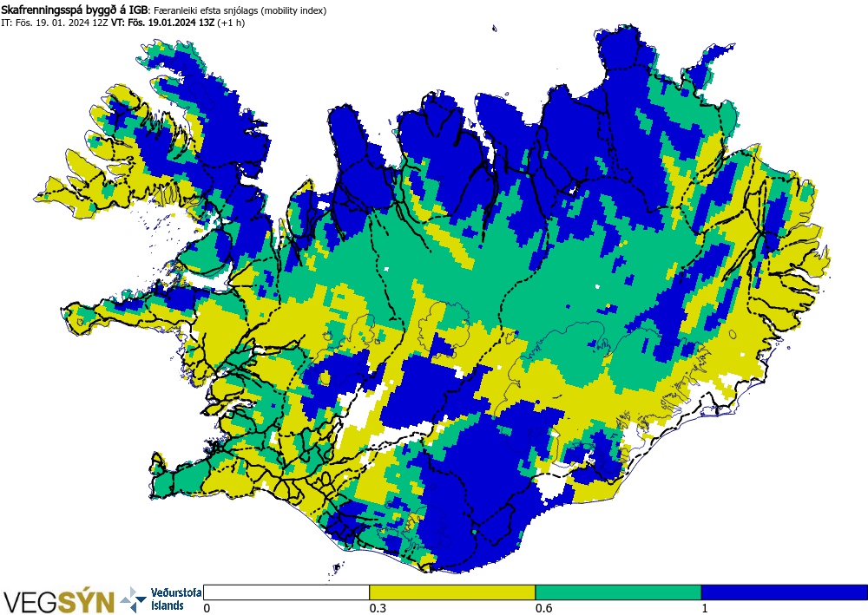868x615 pixels.
Task: Click the green legend color band
Action: coord(618,592)
